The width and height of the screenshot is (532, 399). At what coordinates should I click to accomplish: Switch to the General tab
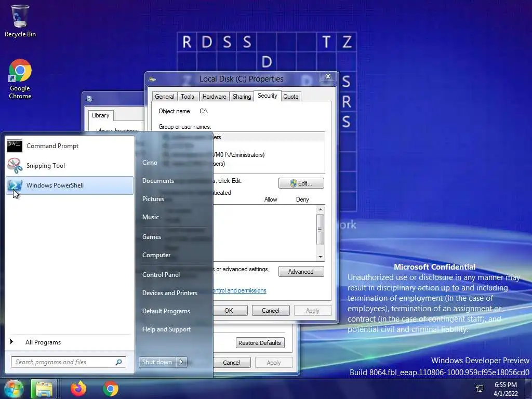[165, 96]
